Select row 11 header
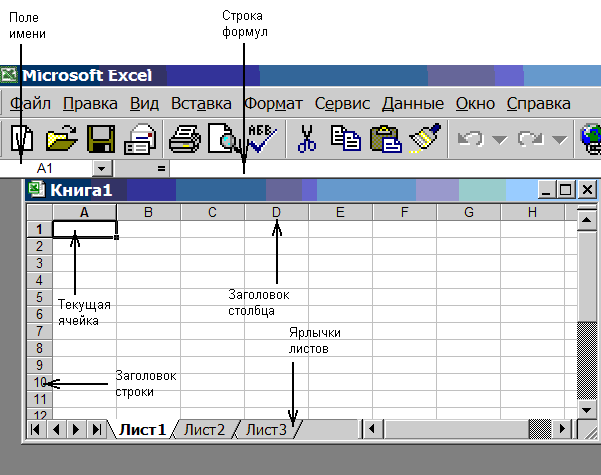This screenshot has width=601, height=475. point(39,399)
